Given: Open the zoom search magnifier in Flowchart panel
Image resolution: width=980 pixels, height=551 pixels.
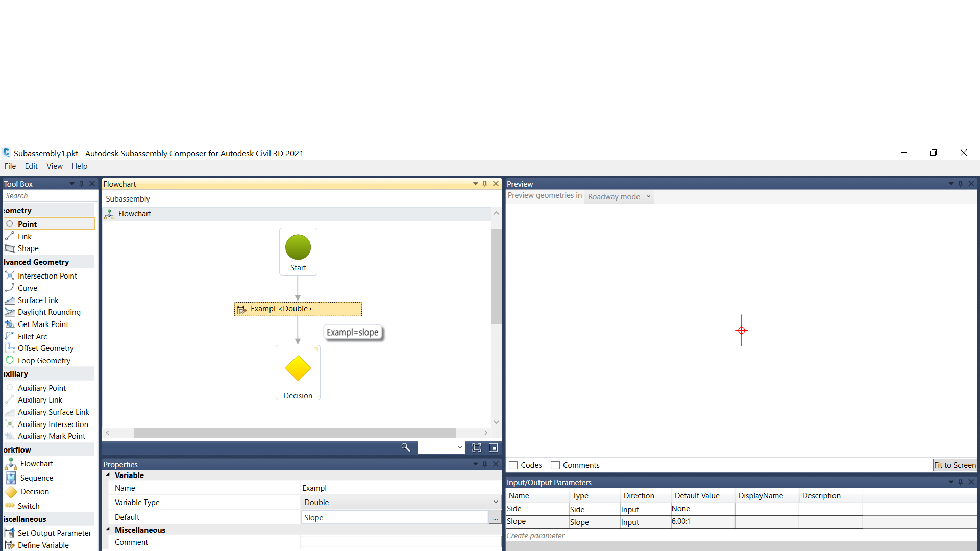Looking at the screenshot, I should [x=406, y=447].
